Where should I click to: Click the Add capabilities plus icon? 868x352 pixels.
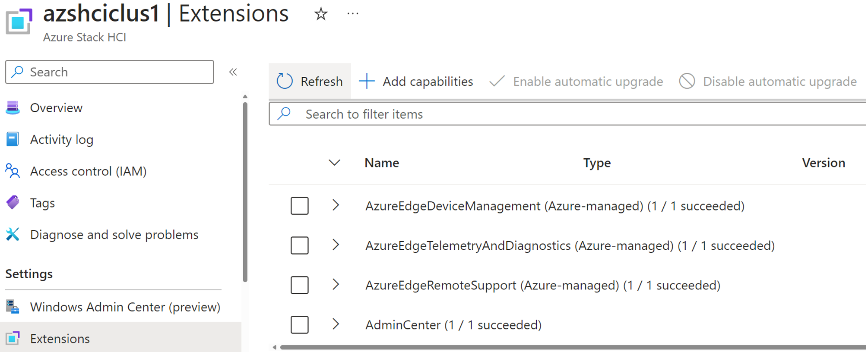coord(367,81)
